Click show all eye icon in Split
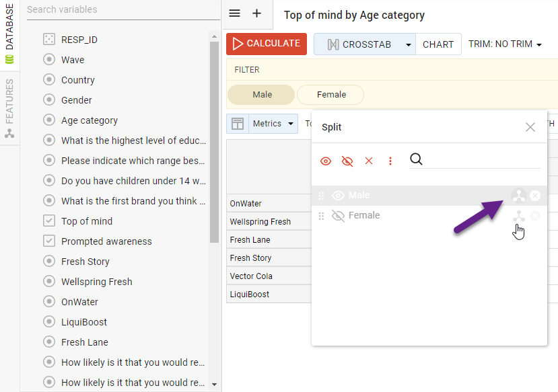Image resolution: width=558 pixels, height=392 pixels. [326, 161]
